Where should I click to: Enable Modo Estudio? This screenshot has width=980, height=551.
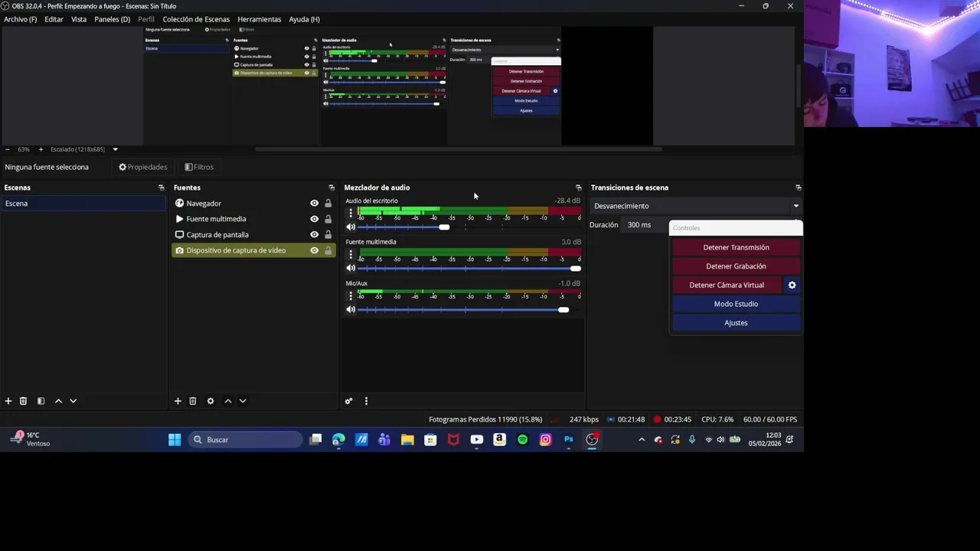(x=736, y=304)
